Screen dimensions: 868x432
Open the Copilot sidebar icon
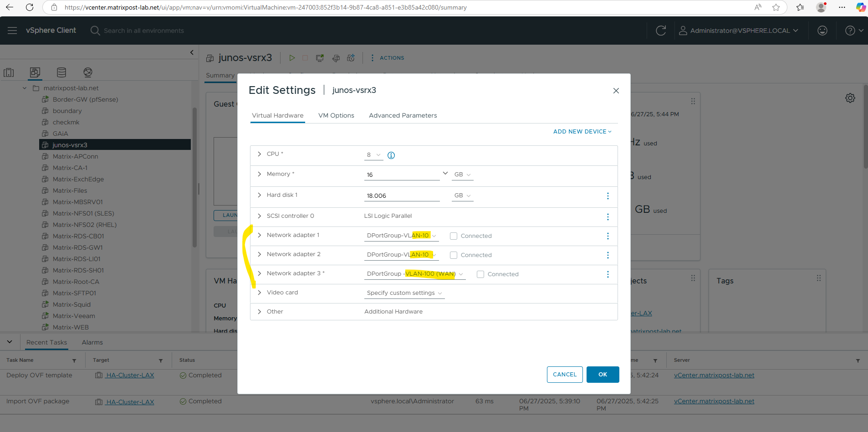(x=861, y=7)
